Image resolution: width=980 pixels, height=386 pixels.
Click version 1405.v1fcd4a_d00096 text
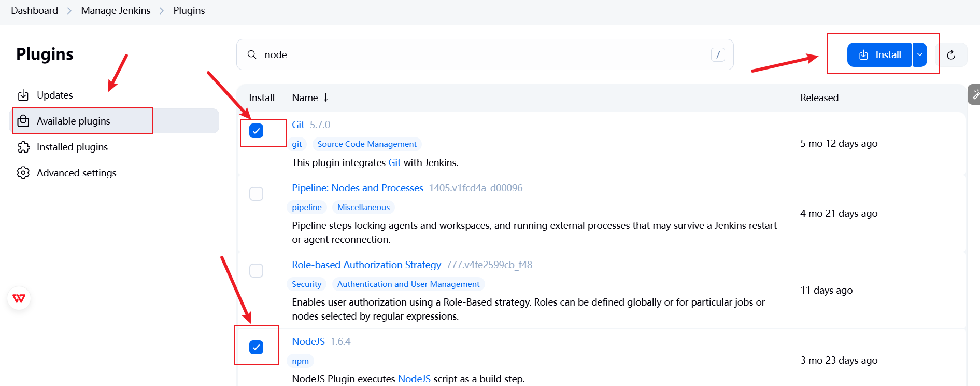pos(476,188)
